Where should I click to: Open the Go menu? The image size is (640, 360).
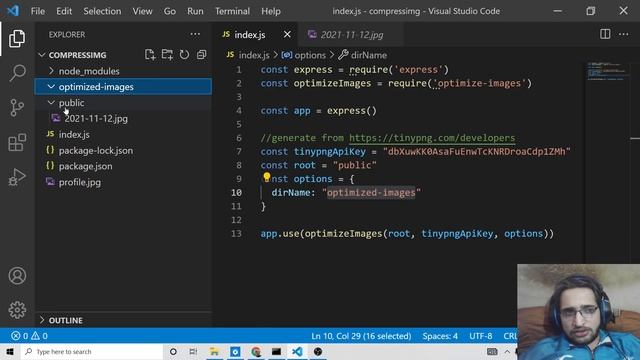(169, 11)
